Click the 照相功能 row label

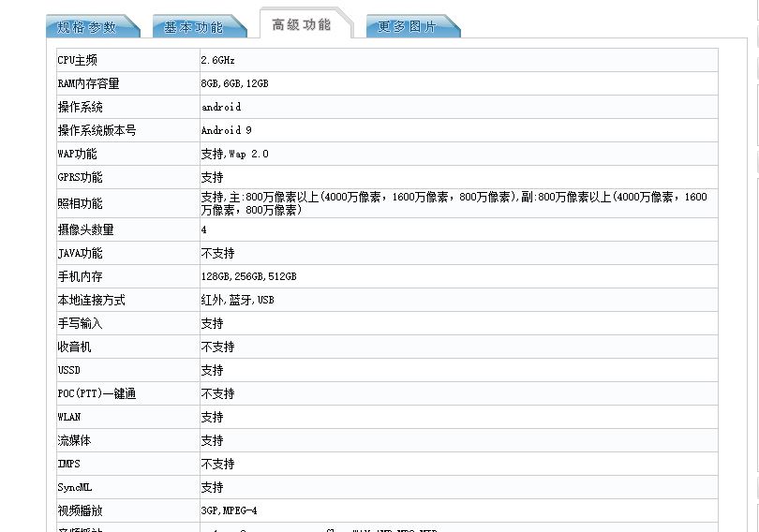click(x=80, y=203)
